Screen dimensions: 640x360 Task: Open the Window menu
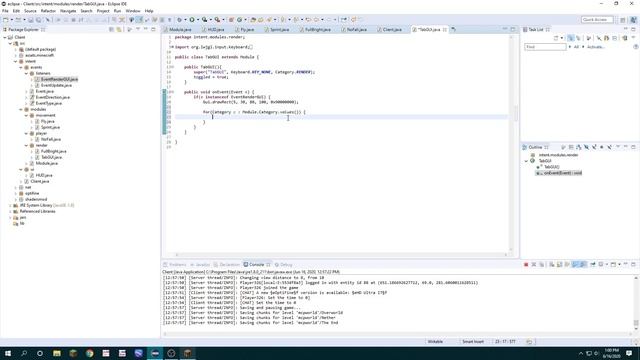point(133,11)
